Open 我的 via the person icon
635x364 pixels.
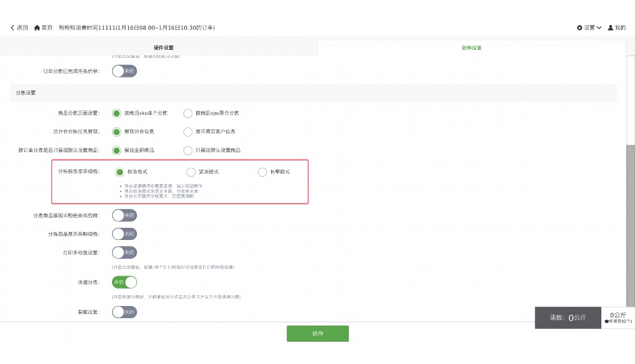click(611, 28)
